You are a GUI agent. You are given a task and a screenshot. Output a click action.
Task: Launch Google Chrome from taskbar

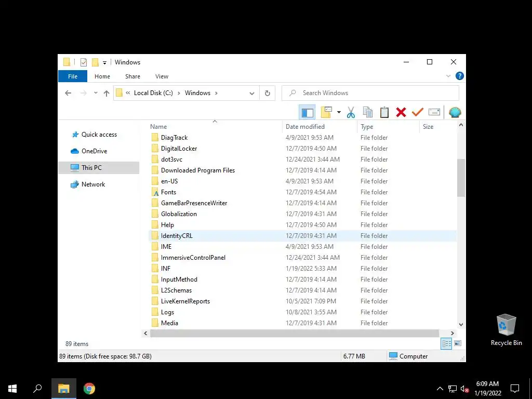[89, 389]
